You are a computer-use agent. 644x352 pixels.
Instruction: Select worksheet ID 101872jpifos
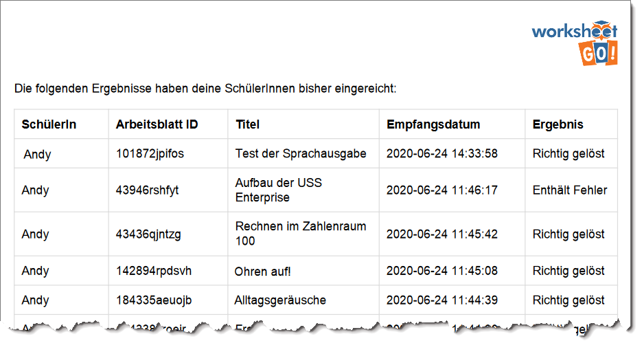(x=150, y=154)
